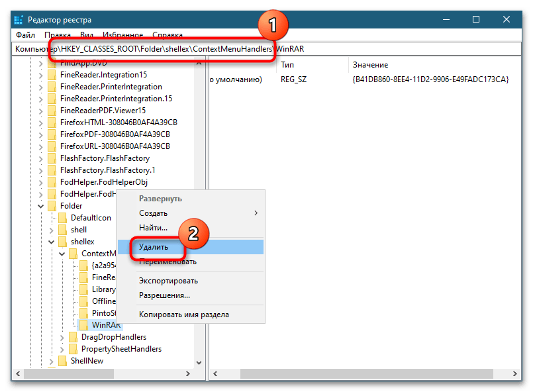Expand the DragDropHandlers key
533x392 pixels.
62,337
